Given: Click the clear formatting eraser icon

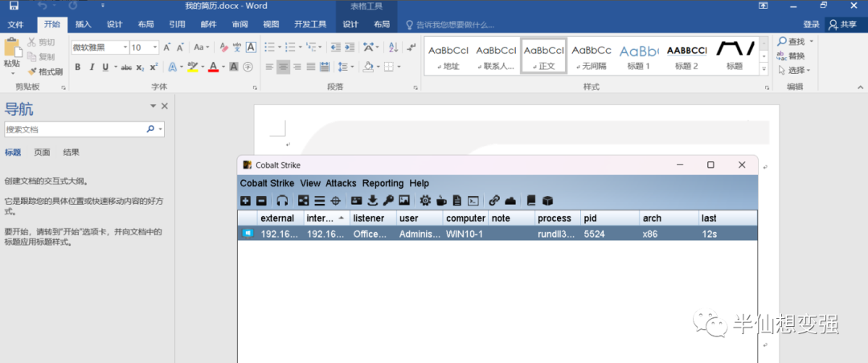Looking at the screenshot, I should [223, 47].
